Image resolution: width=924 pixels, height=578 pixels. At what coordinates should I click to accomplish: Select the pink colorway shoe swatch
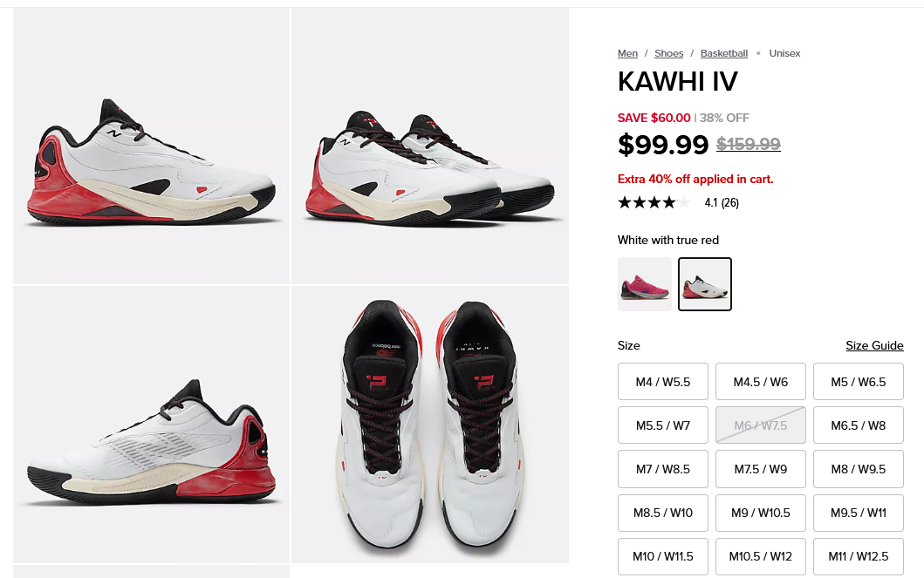point(645,284)
